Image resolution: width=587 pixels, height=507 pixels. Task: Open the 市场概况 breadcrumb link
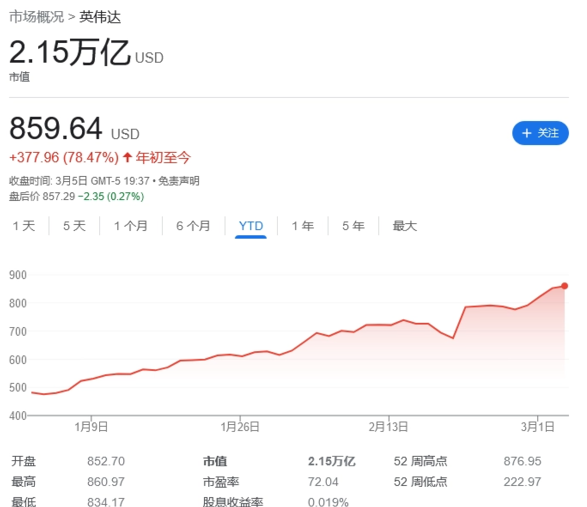pos(36,17)
